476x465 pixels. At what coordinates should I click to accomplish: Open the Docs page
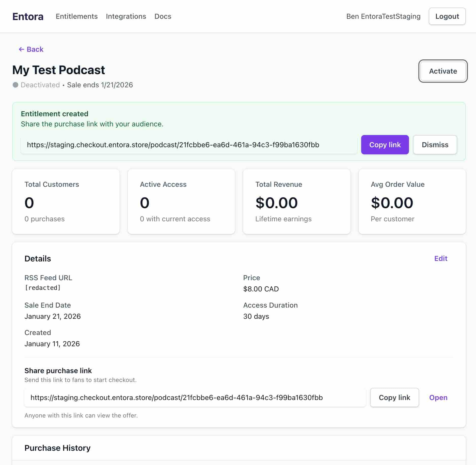pyautogui.click(x=163, y=16)
